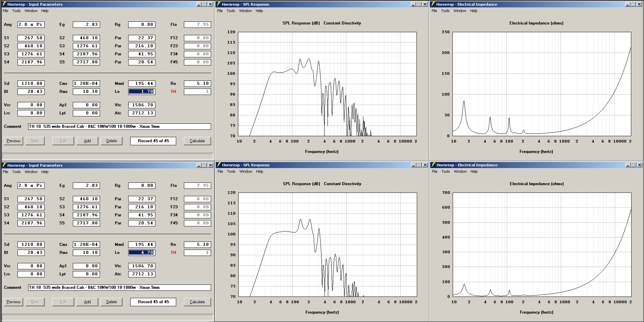The height and width of the screenshot is (322, 644).
Task: Open Tools menu in bottom SPL Response window
Action: (x=231, y=171)
